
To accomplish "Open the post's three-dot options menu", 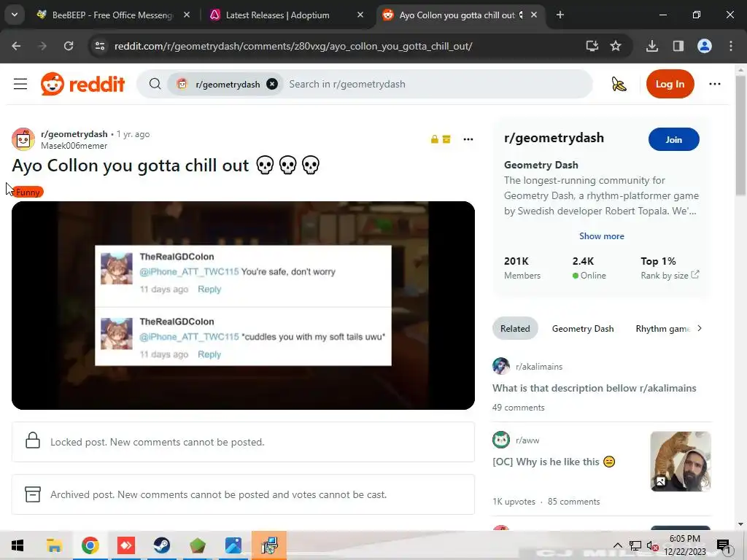I will [x=468, y=139].
